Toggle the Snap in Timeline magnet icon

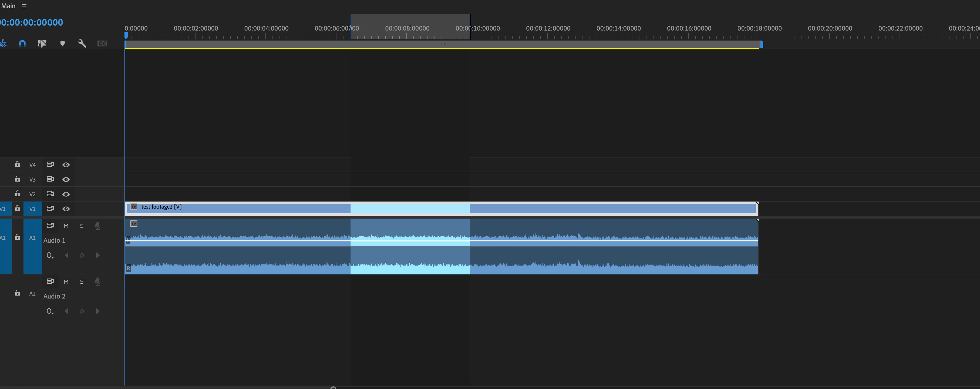(22, 43)
